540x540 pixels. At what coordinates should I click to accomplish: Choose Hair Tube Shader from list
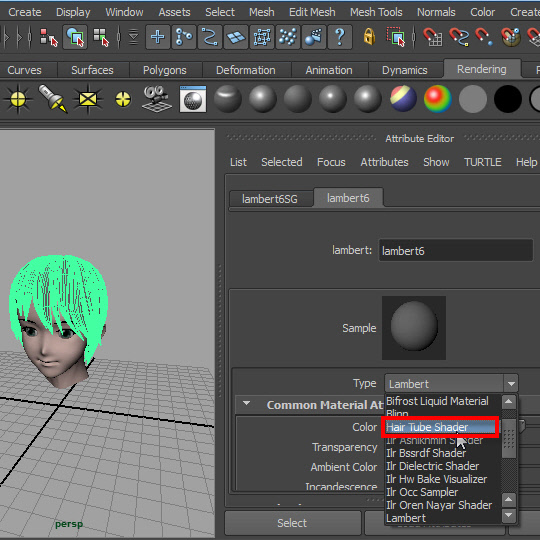pyautogui.click(x=440, y=427)
